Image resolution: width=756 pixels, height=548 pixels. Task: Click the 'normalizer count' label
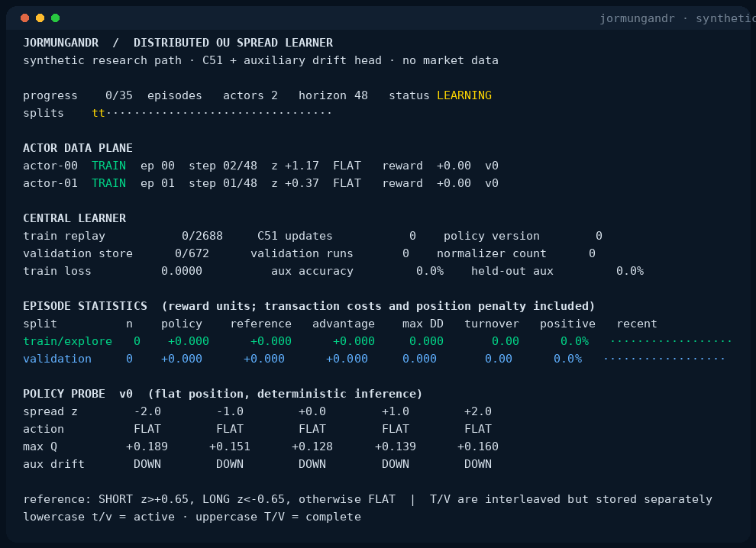click(x=491, y=253)
